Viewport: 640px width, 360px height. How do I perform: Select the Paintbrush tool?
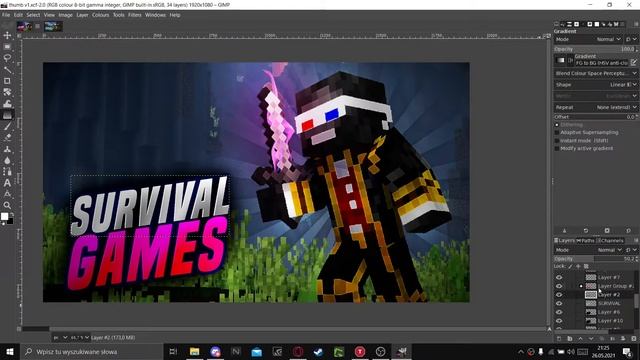pos(7,127)
